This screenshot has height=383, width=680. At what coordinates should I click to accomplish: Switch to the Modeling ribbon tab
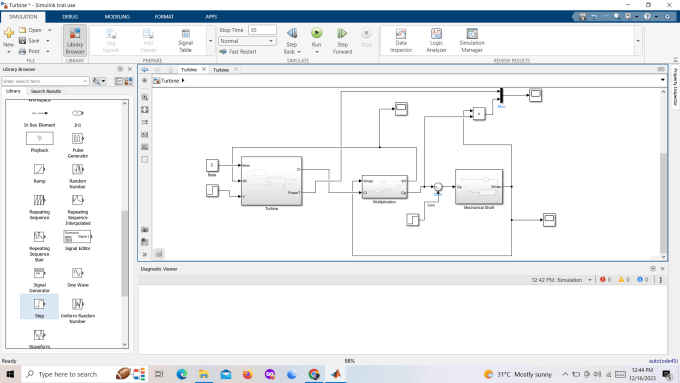pyautogui.click(x=117, y=17)
